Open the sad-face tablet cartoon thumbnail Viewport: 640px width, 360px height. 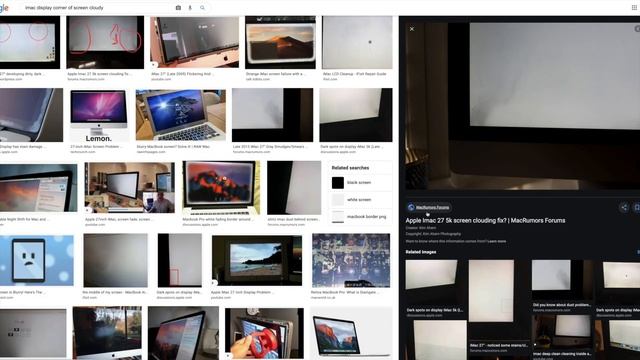click(x=37, y=260)
